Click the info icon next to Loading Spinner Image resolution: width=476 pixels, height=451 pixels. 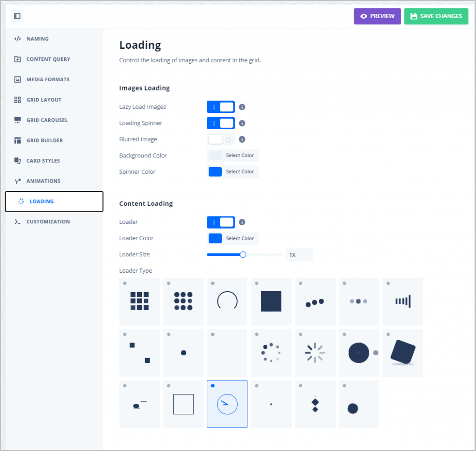[241, 123]
